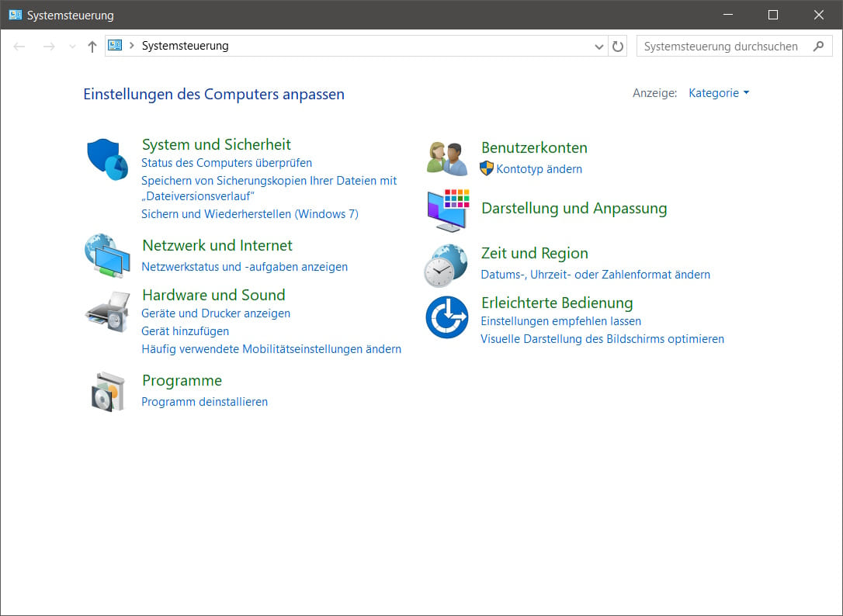843x616 pixels.
Task: Focus the Systemsteuerung durchsuchen search field
Action: coord(722,47)
